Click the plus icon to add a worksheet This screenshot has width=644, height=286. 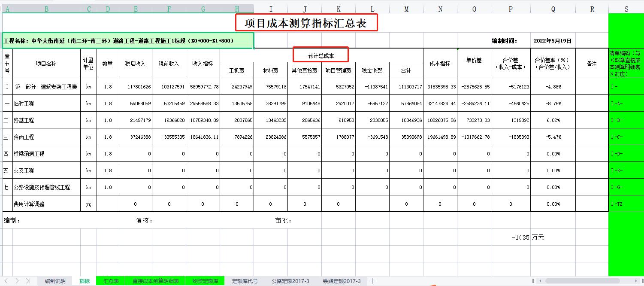[372, 280]
